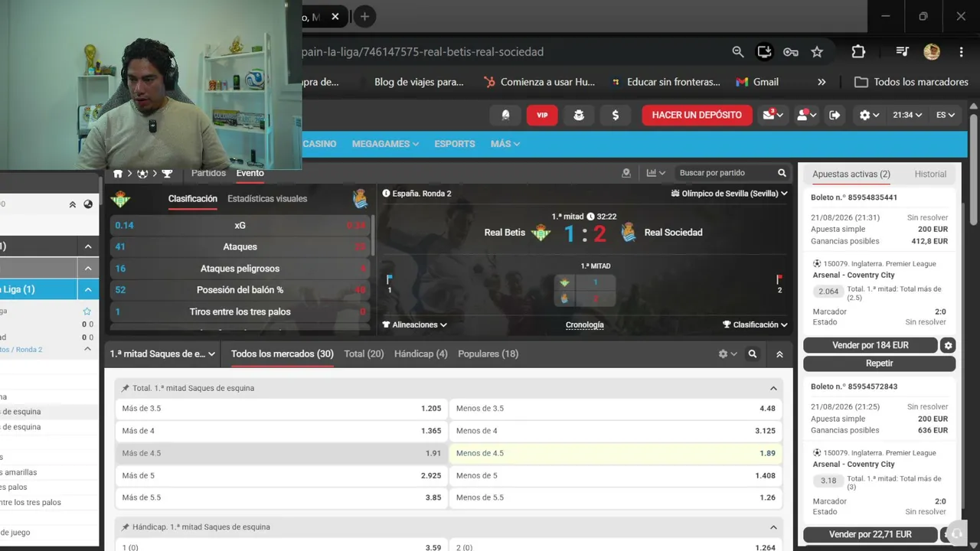Viewport: 980px width, 551px height.
Task: Select the Menos de 5 odds 1.408
Action: pos(616,475)
